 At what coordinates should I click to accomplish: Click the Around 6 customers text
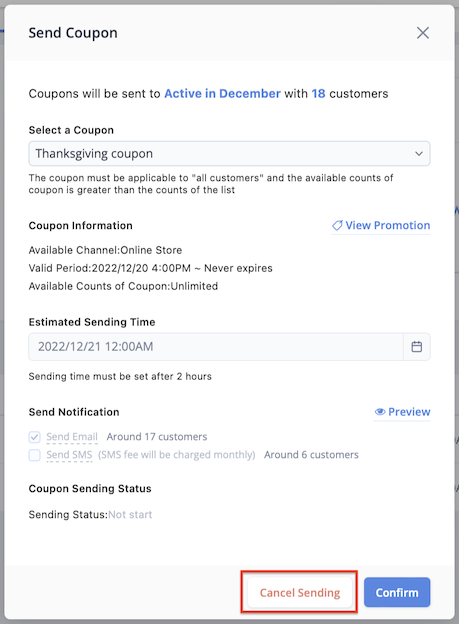pyautogui.click(x=311, y=455)
